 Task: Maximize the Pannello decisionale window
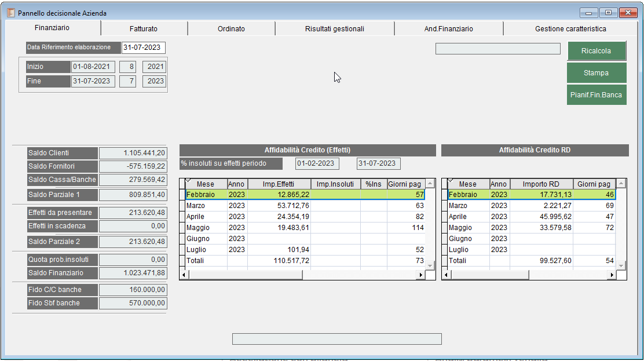(x=609, y=13)
